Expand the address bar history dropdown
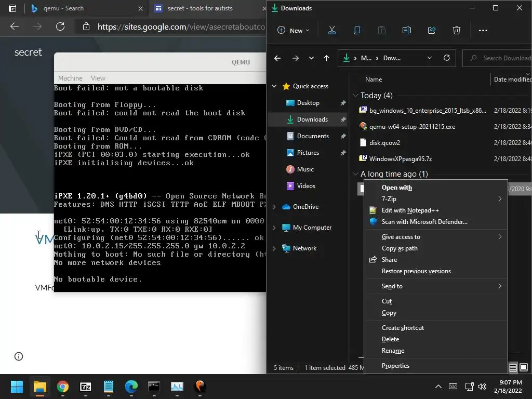This screenshot has height=399, width=532. click(x=430, y=58)
